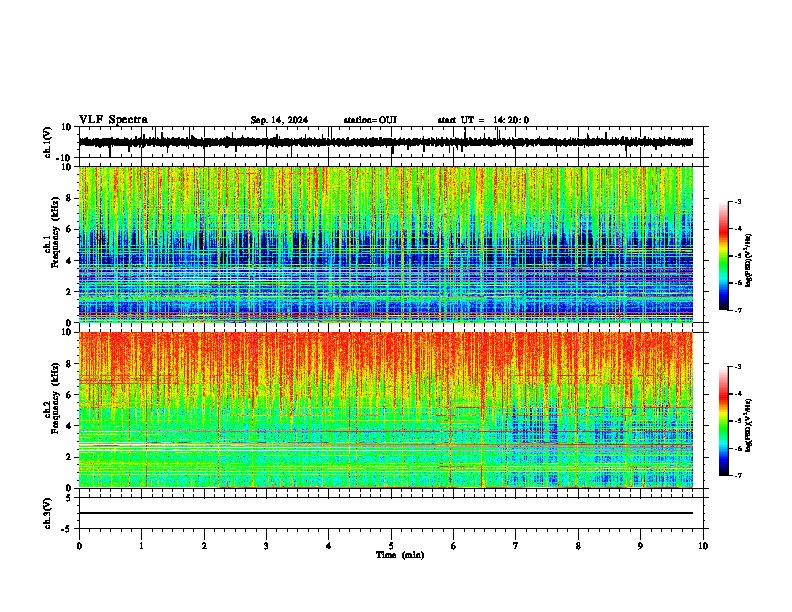Viewport: 792px width, 612px height.
Task: Click the ch.1 spectrogram color scale bar
Action: point(724,256)
